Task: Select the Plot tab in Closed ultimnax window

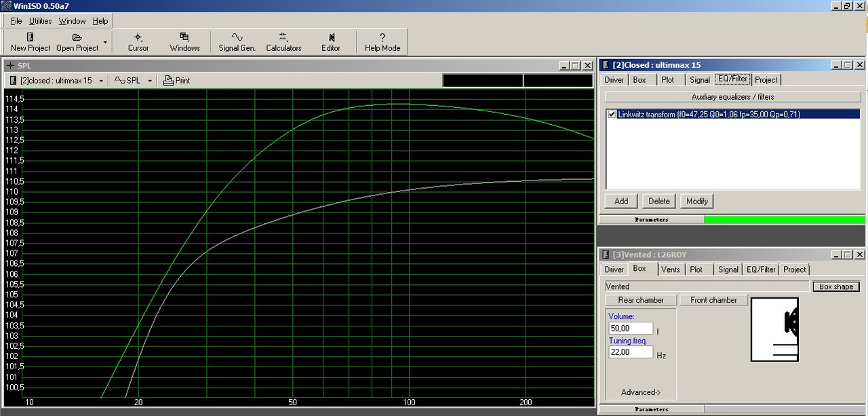Action: pos(668,80)
